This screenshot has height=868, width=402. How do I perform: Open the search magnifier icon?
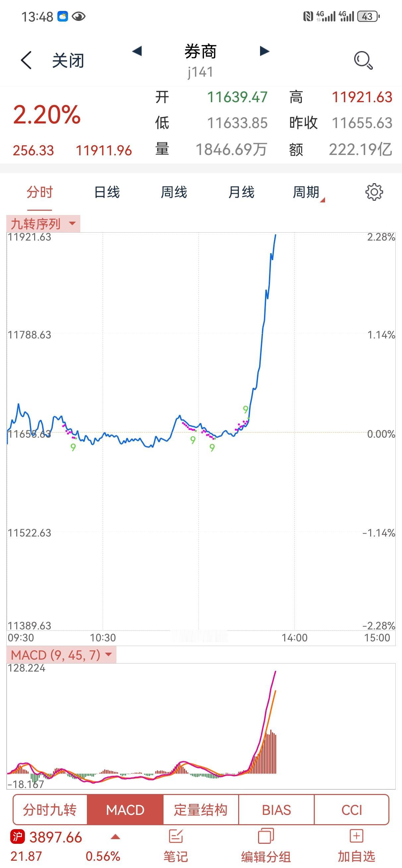click(363, 60)
